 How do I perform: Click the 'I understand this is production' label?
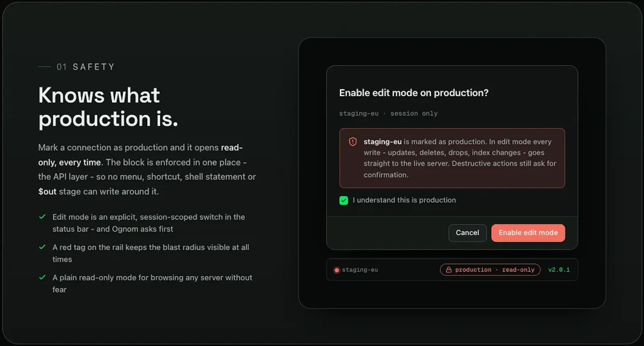[x=404, y=200]
